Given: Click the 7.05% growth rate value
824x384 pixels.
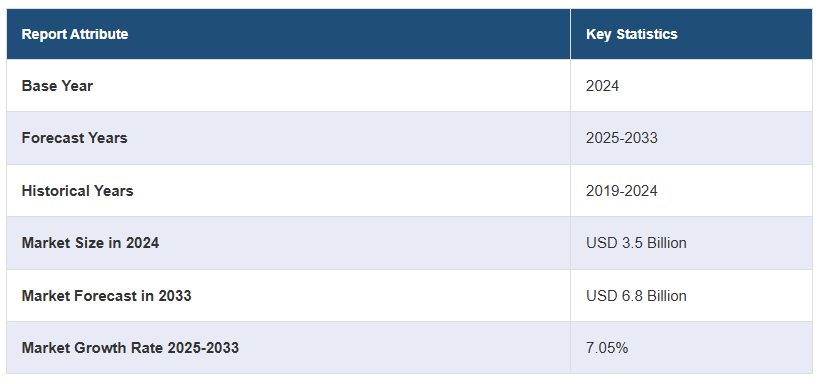Looking at the screenshot, I should point(607,348).
